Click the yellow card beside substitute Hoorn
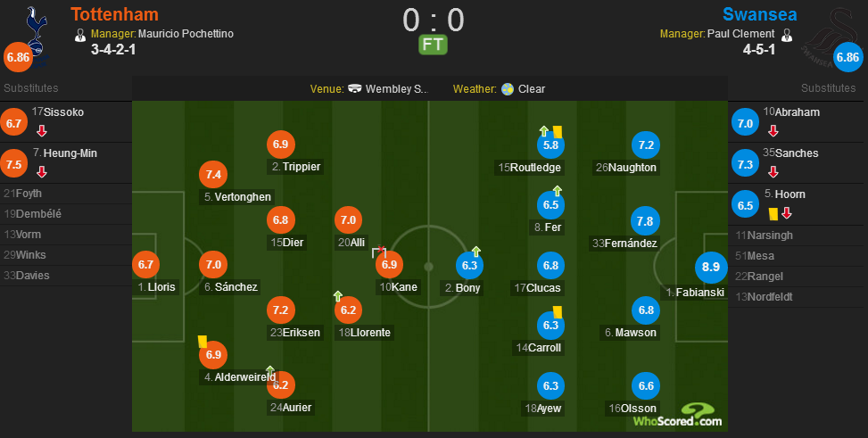Viewport: 868px width, 438px height. coord(773,213)
